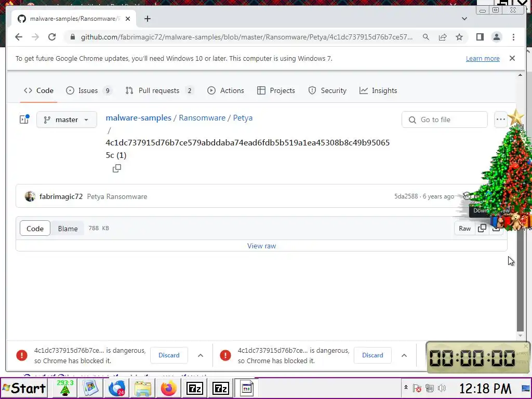Open Thunderbird from the taskbar
Viewport: 532px width, 399px height.
116,389
